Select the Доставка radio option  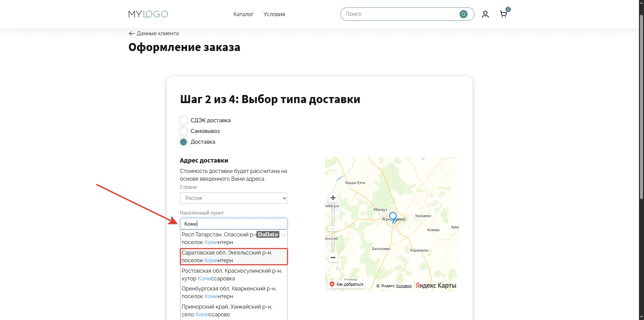183,142
